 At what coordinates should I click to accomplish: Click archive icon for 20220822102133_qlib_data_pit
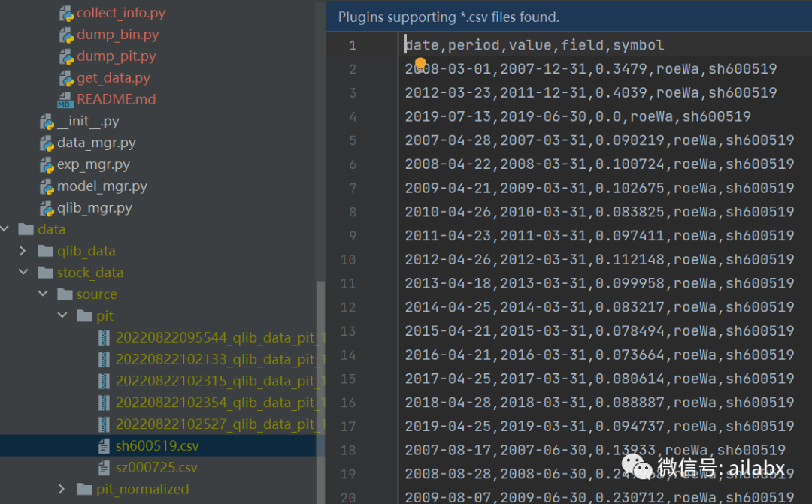point(104,359)
